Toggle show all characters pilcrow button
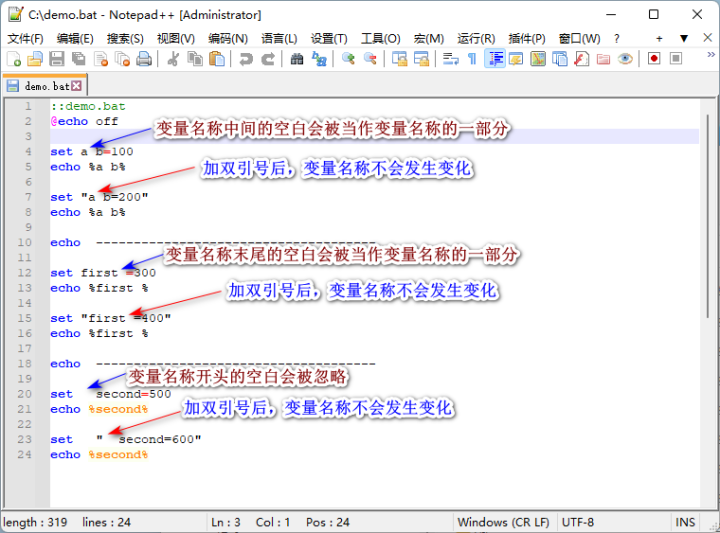Screen dimensions: 720x533 click(x=472, y=59)
